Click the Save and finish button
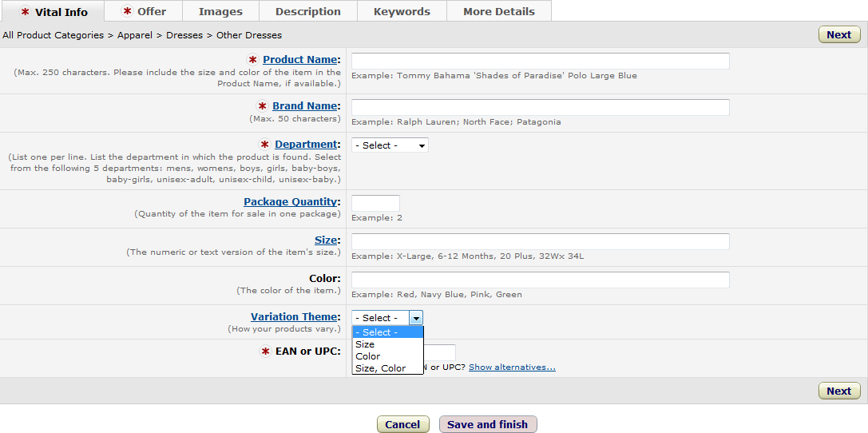868x433 pixels. 487,424
